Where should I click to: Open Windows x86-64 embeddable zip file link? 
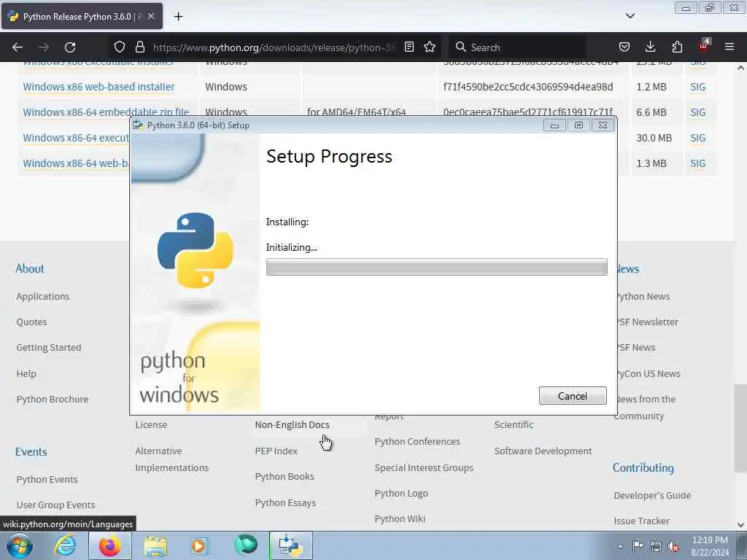point(106,112)
